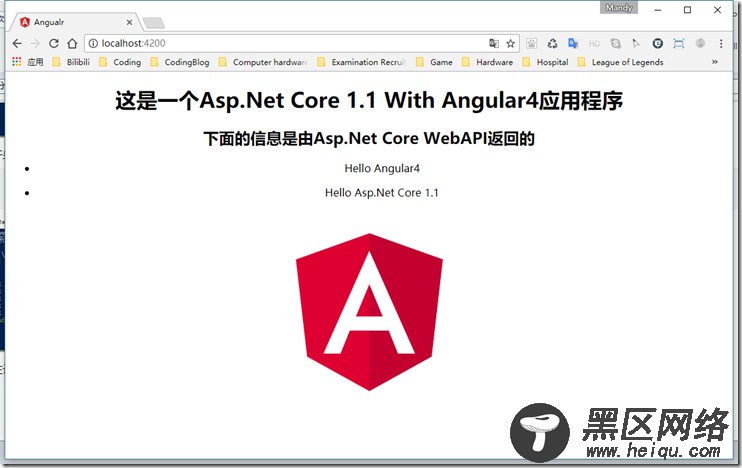This screenshot has height=468, width=742.
Task: Open the Hardware bookmark folder
Action: 487,62
